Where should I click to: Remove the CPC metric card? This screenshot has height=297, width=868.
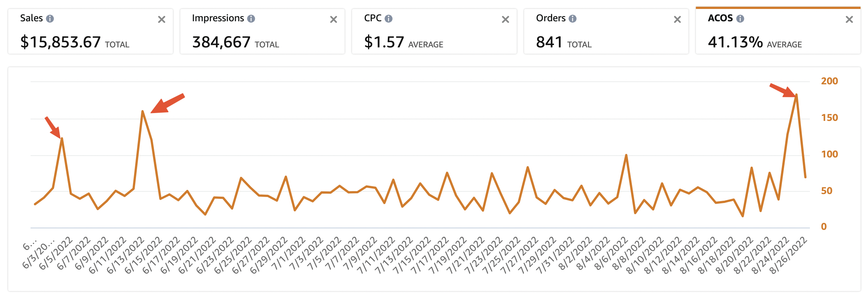tap(505, 19)
